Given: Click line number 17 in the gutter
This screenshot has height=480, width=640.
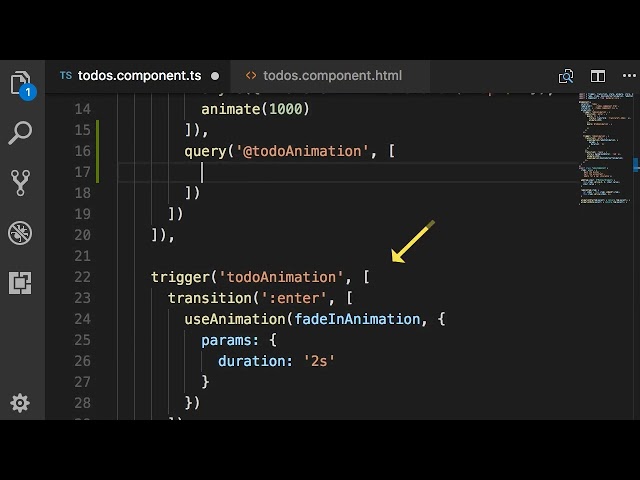Looking at the screenshot, I should point(82,172).
